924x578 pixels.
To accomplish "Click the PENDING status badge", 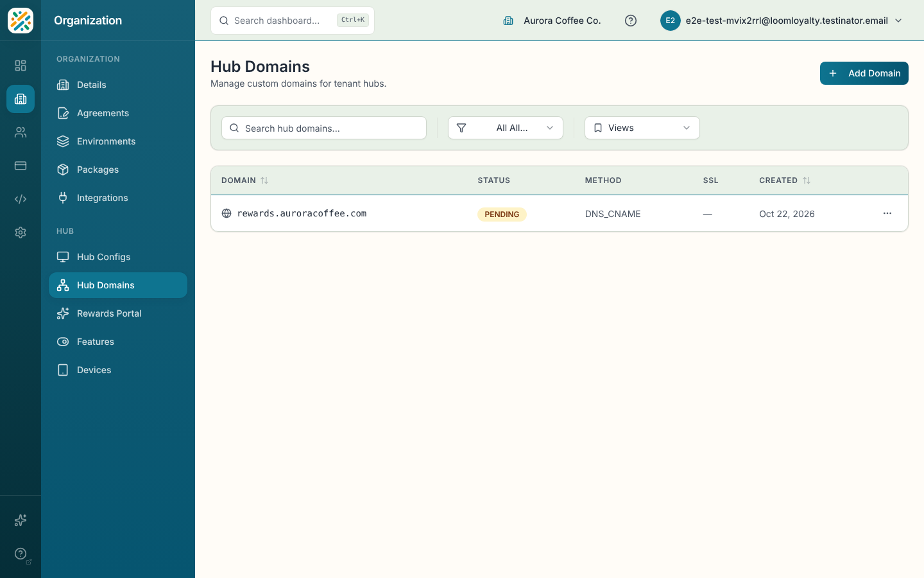I will coord(502,215).
